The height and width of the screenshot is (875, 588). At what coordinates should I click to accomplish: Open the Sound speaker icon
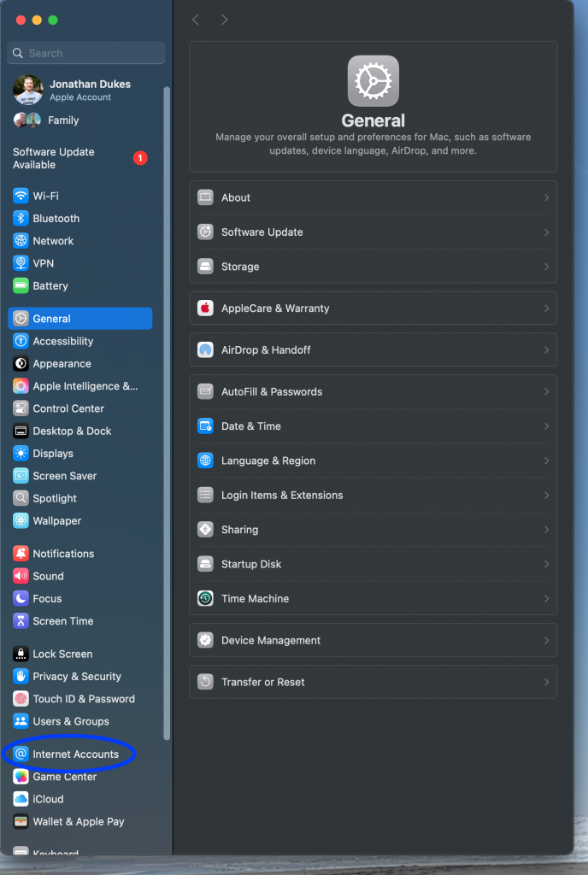21,576
